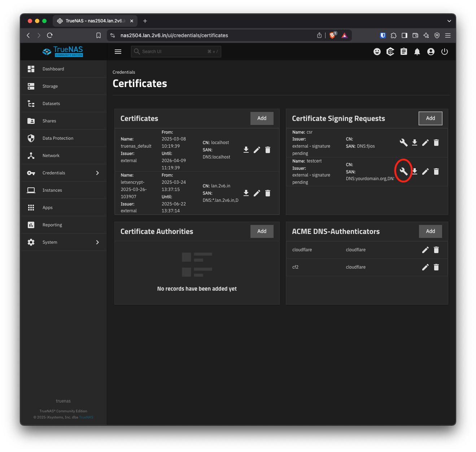Bookmark this page in browser
The image size is (476, 452).
[x=99, y=35]
